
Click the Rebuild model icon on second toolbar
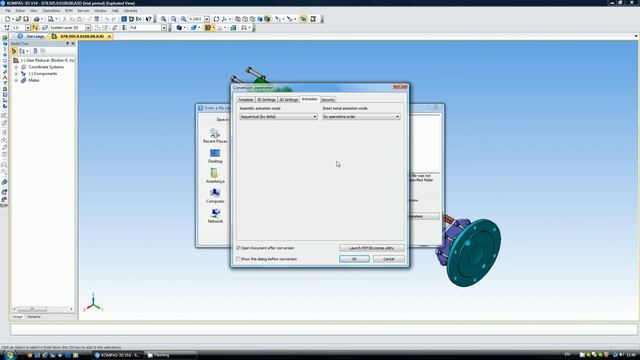click(x=233, y=28)
